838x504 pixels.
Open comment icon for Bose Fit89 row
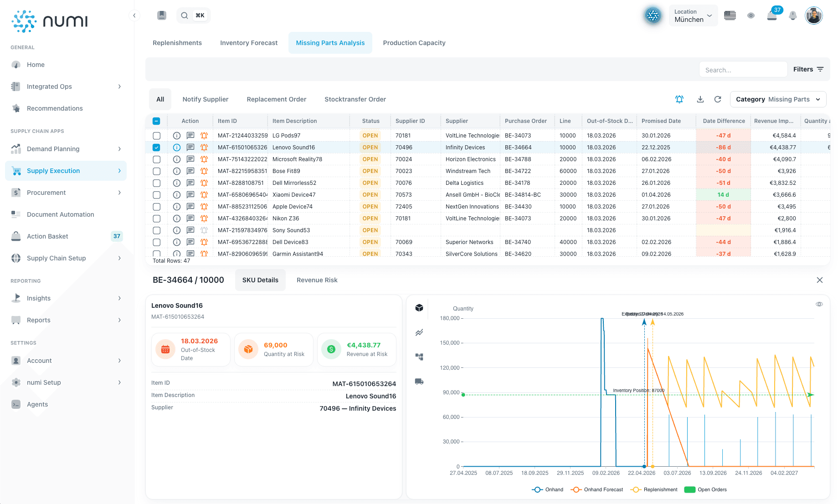point(190,171)
